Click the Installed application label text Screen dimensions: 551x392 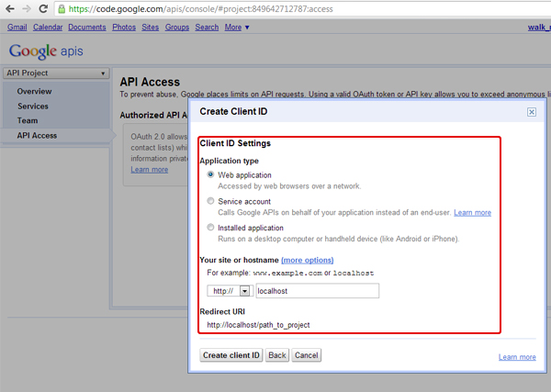pos(251,228)
